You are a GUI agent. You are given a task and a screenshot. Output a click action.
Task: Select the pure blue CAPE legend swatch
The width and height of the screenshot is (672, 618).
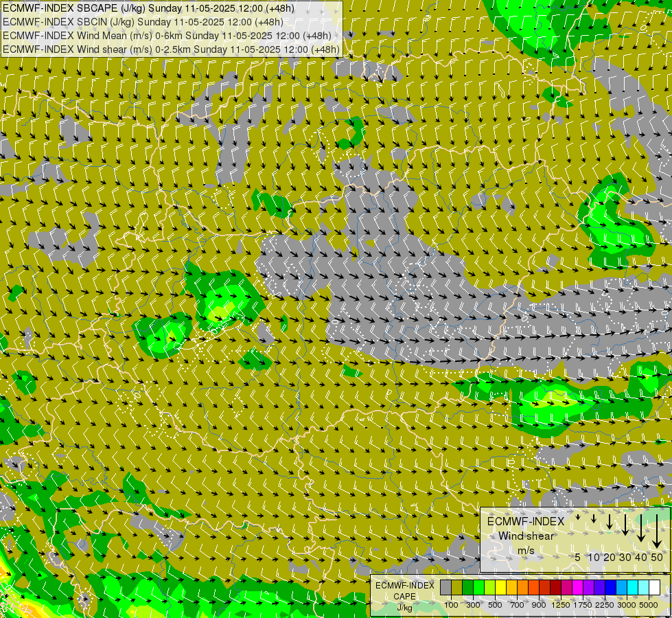pyautogui.click(x=610, y=588)
